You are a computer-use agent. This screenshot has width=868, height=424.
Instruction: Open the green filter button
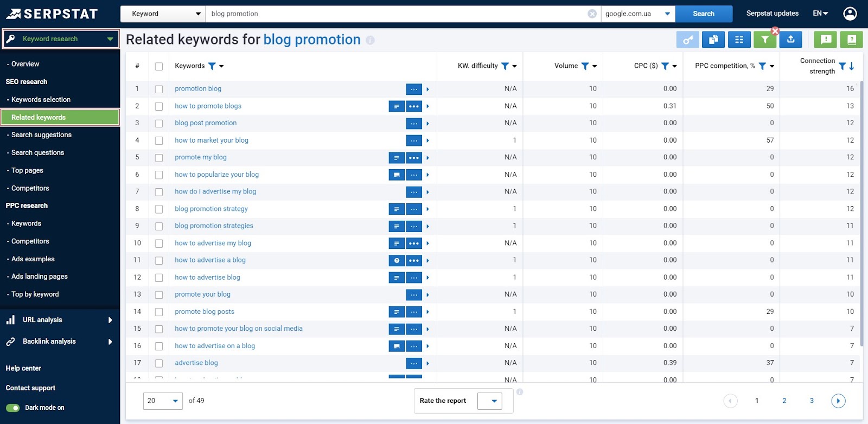765,40
